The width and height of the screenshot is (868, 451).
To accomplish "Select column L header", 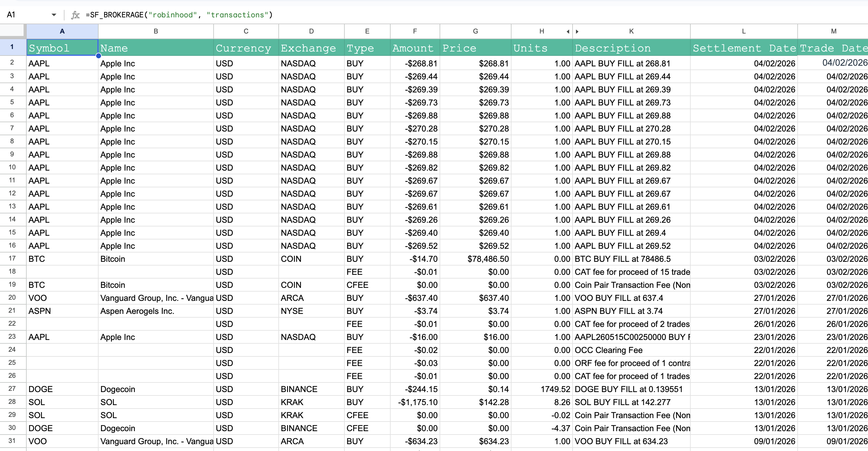I will (744, 31).
